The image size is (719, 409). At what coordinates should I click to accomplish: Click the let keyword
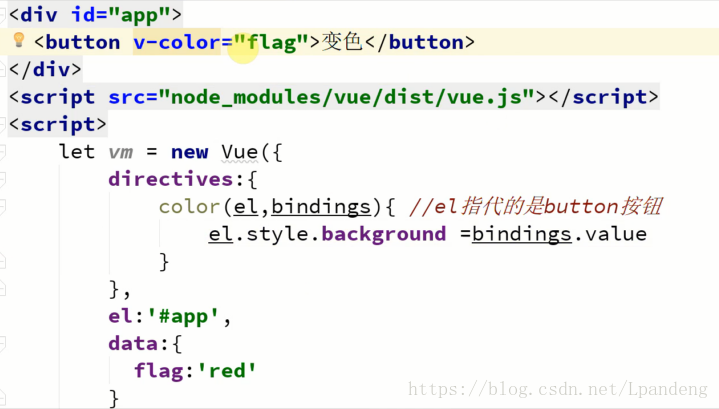(77, 152)
